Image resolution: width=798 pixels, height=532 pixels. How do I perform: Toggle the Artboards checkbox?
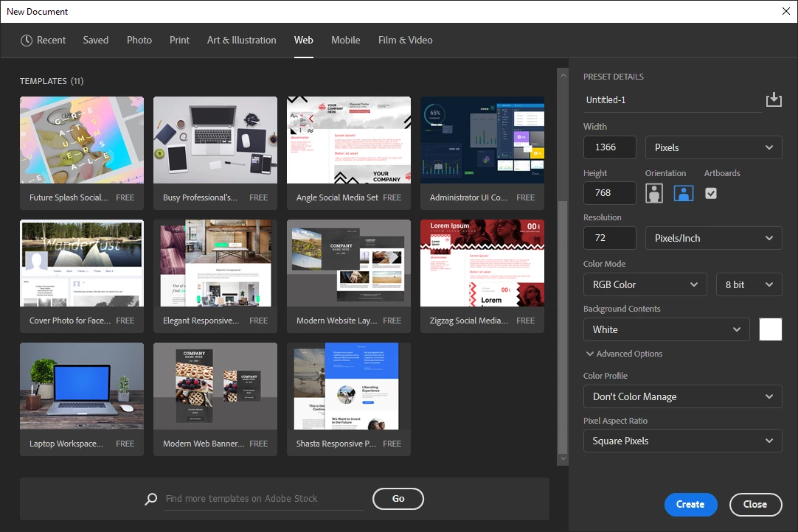coord(711,193)
